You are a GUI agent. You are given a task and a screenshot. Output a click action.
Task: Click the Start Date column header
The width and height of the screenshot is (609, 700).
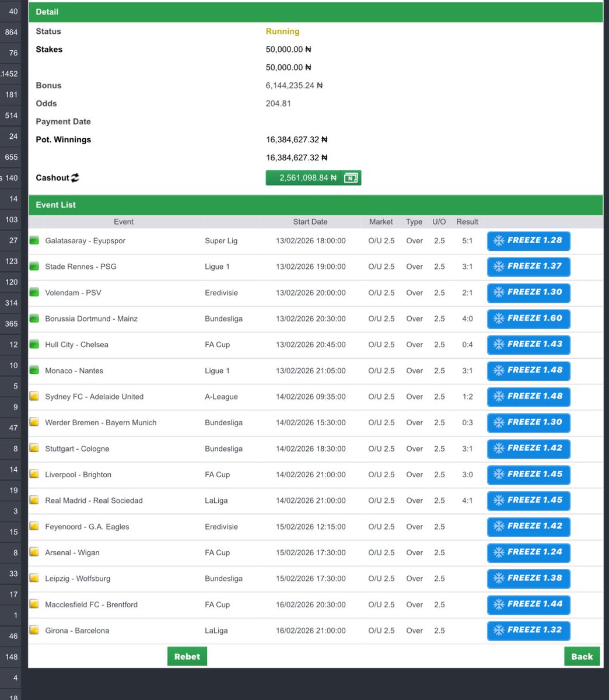click(310, 222)
